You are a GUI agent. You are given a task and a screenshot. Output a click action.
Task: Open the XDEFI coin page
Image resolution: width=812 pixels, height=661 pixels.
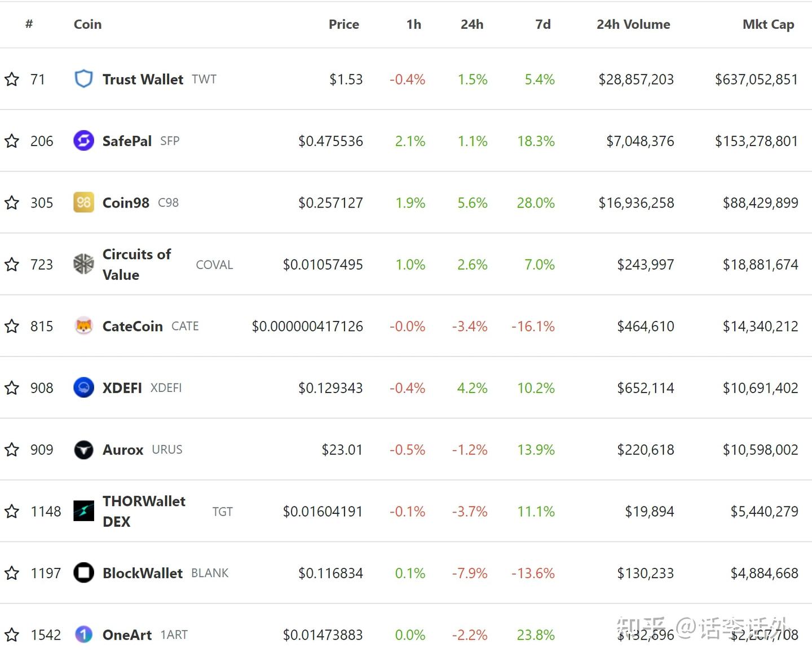[x=121, y=387]
